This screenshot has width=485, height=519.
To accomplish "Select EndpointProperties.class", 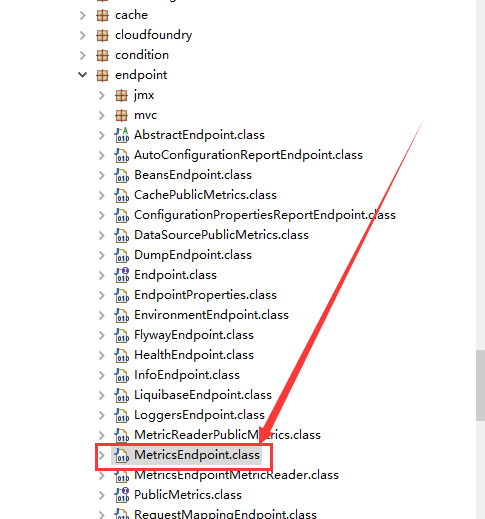I will [x=205, y=295].
